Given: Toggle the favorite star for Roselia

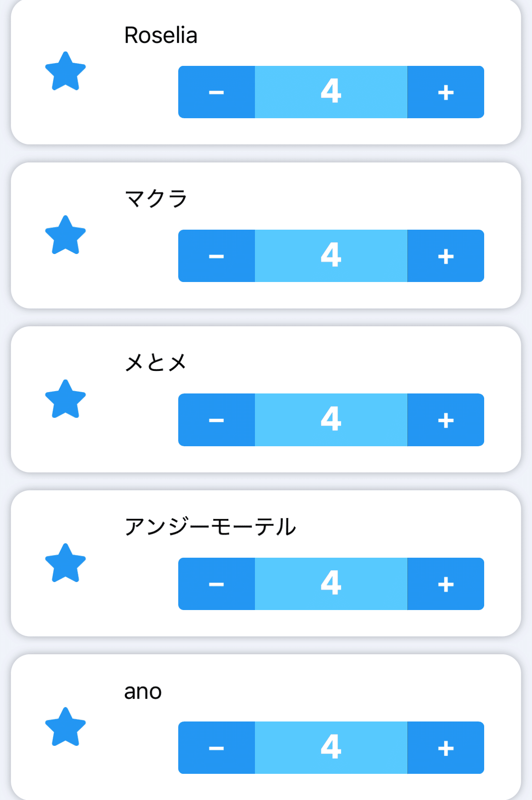Looking at the screenshot, I should tap(65, 72).
